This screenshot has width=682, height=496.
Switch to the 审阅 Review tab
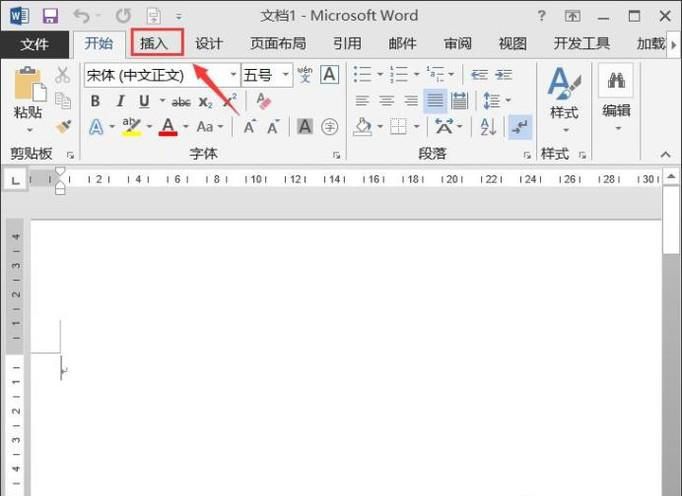[x=458, y=44]
